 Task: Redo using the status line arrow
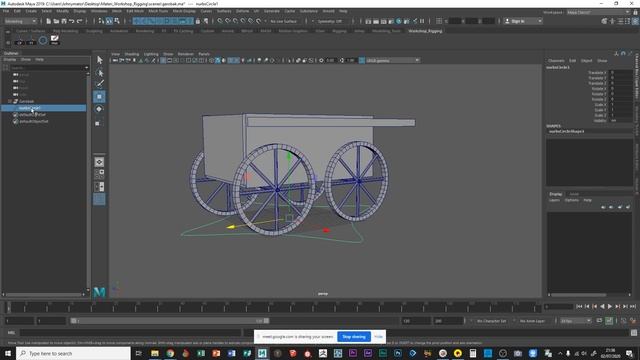click(x=80, y=21)
